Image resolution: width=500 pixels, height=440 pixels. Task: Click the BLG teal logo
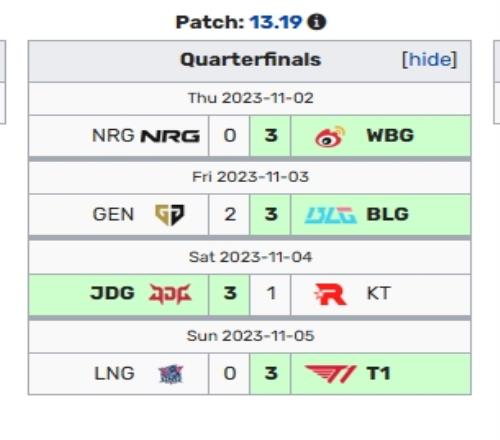point(331,215)
